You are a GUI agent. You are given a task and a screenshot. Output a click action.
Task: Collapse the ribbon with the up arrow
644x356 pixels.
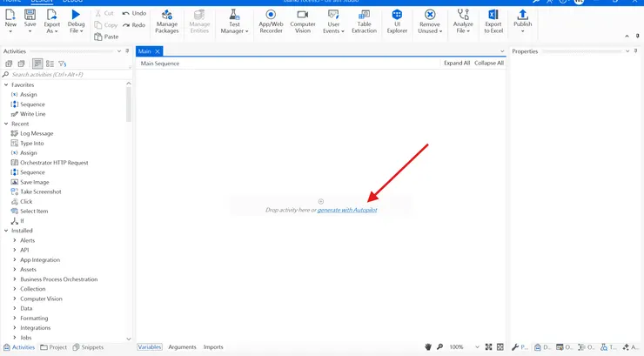[627, 37]
